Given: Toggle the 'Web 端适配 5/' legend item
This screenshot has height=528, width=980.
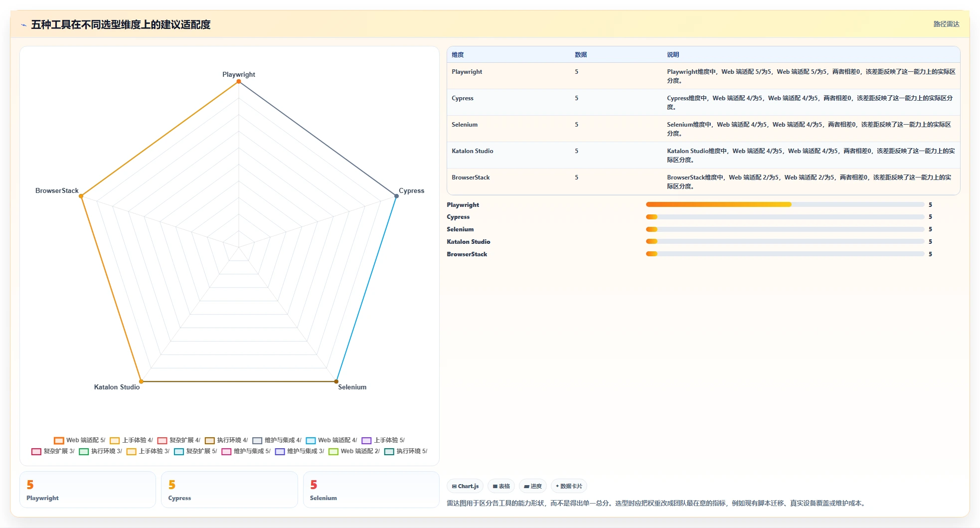Looking at the screenshot, I should pos(80,440).
